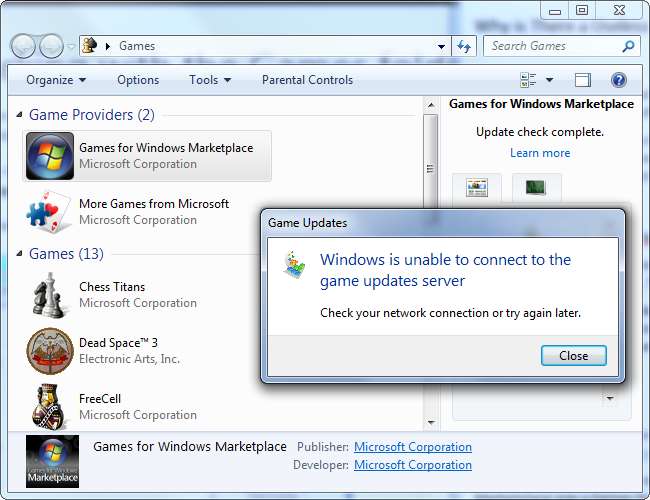This screenshot has width=650, height=500.
Task: Toggle the preview pane icon
Action: click(583, 80)
